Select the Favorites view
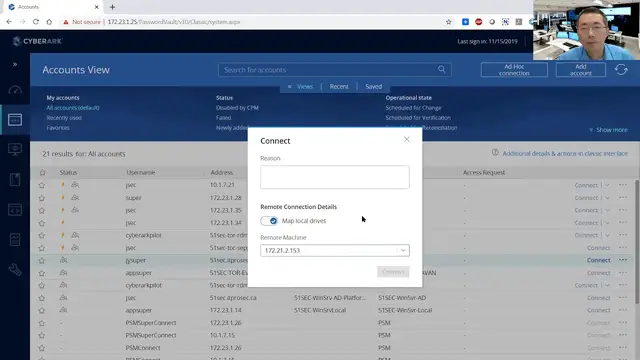The height and width of the screenshot is (360, 640). click(x=58, y=128)
